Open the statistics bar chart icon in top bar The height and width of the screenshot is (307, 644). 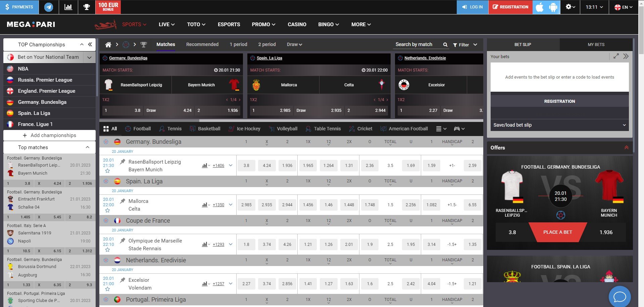[x=68, y=7]
